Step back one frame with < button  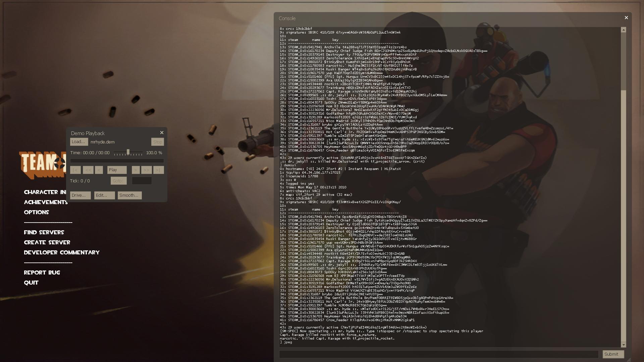click(99, 170)
